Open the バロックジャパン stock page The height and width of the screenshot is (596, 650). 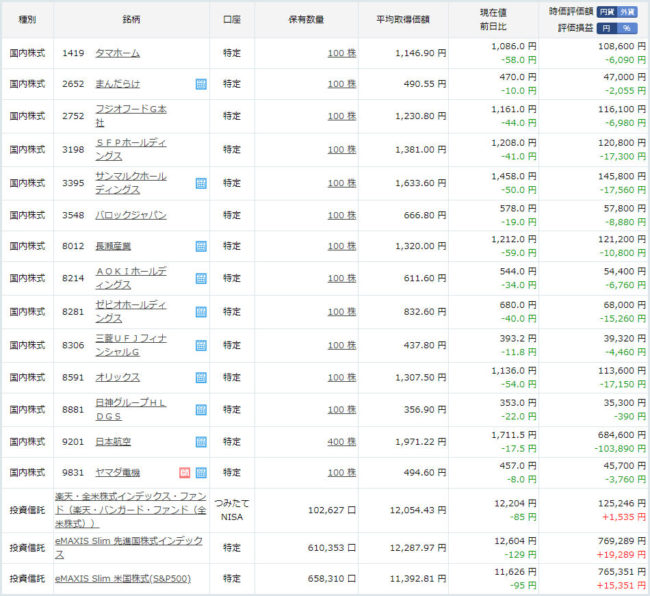pyautogui.click(x=130, y=215)
